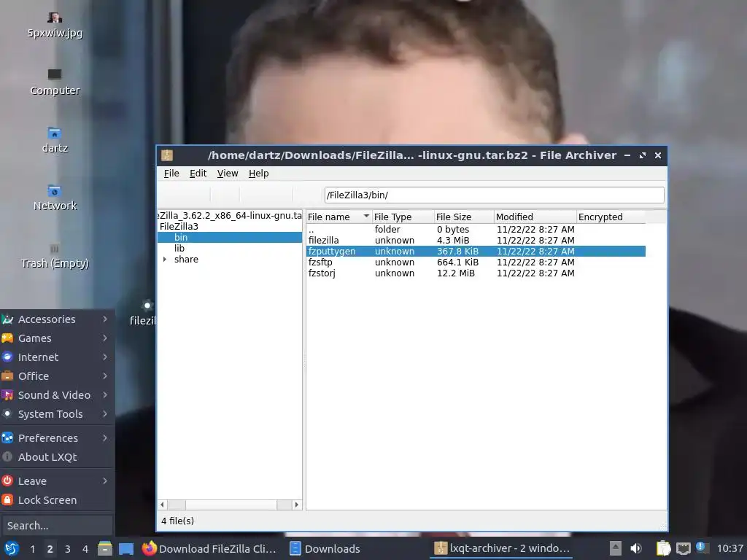Launch the file manager quick-launch icon
The width and height of the screenshot is (747, 560).
[x=105, y=548]
